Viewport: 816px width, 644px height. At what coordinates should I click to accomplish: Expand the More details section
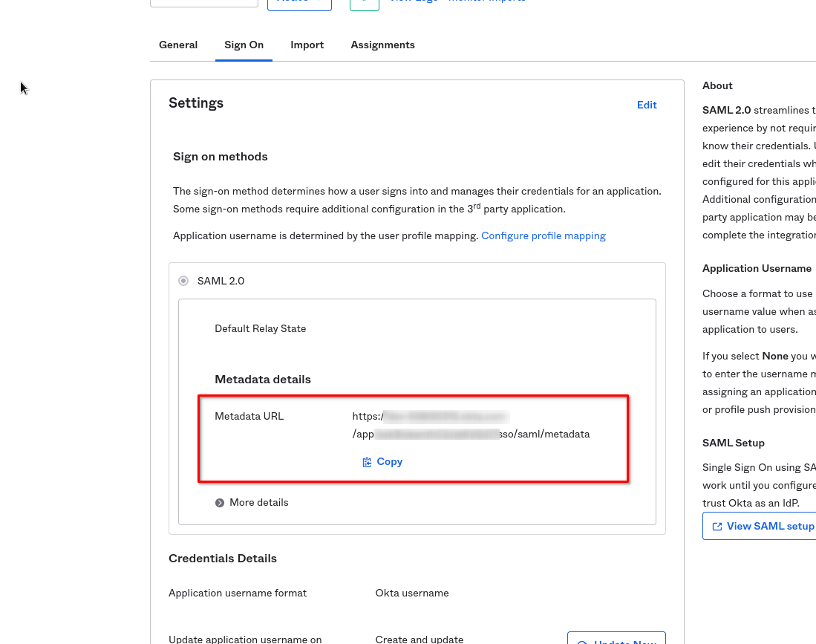point(258,503)
